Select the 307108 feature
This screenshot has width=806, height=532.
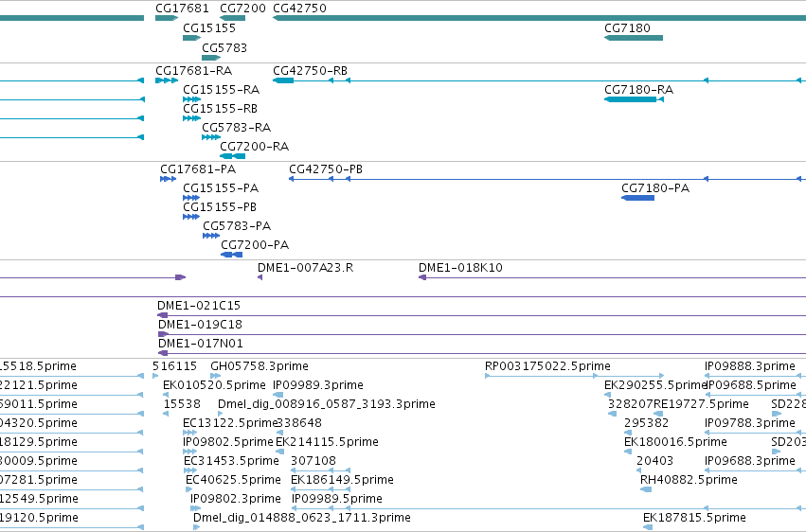coord(320,470)
